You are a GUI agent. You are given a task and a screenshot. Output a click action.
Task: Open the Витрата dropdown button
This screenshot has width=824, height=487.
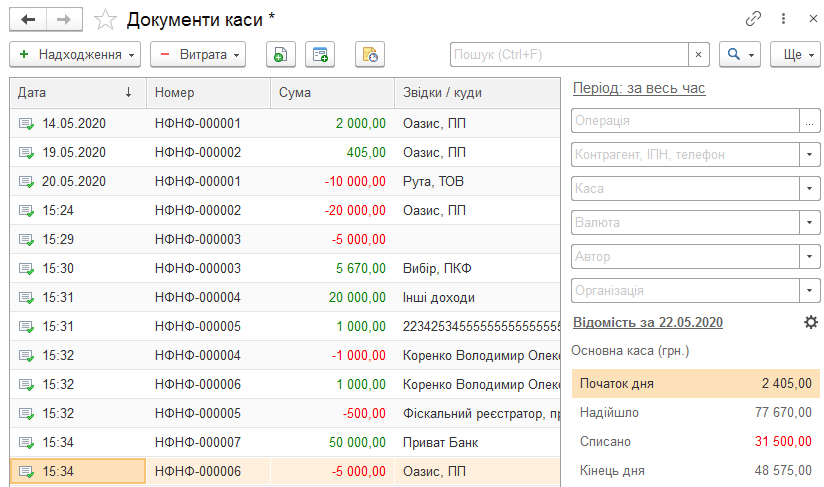[198, 55]
